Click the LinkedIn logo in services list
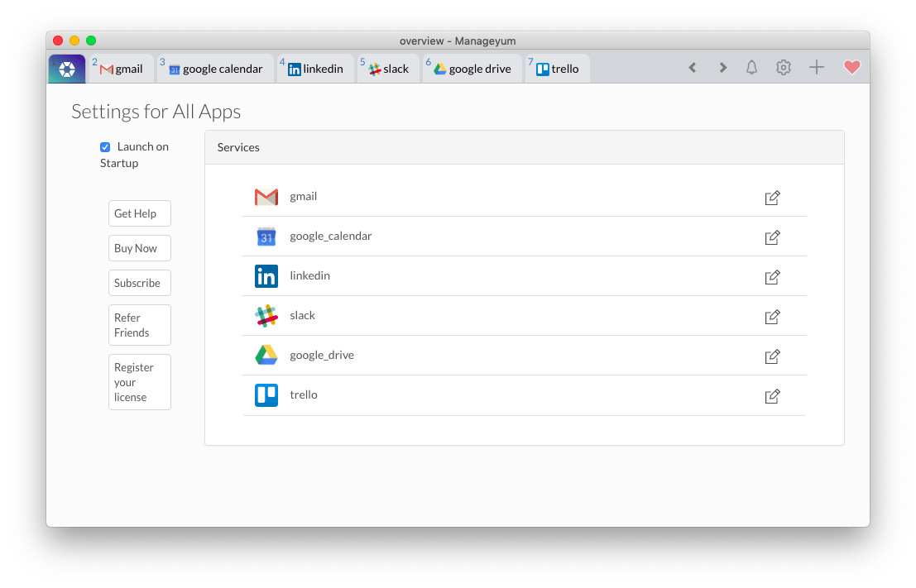Viewport: 916px width, 588px height. [266, 276]
